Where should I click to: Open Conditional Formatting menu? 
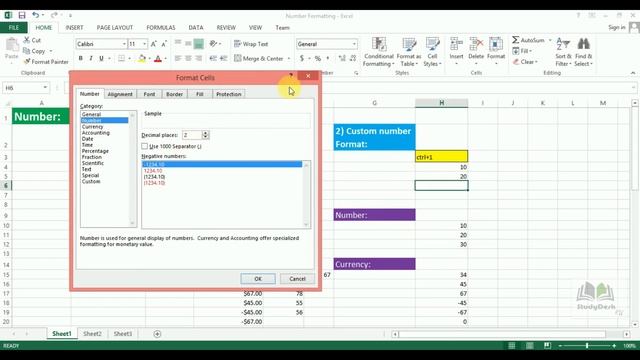click(378, 52)
